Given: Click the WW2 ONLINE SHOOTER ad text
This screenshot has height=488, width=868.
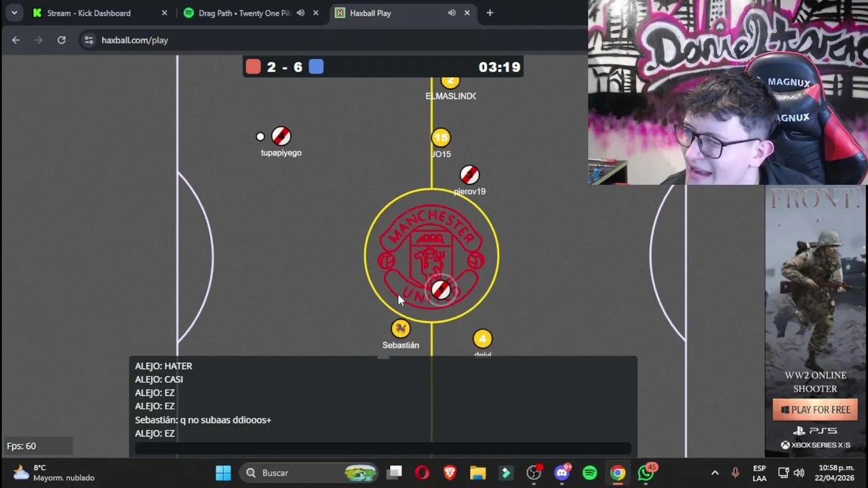Looking at the screenshot, I should 816,382.
